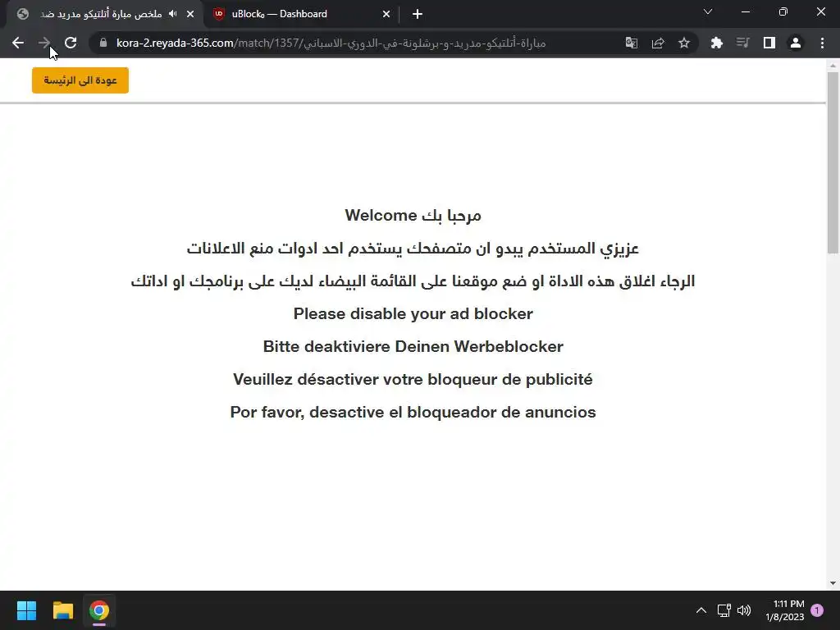Click the Chrome taskbar icon
Viewport: 840px width, 630px height.
[x=99, y=610]
